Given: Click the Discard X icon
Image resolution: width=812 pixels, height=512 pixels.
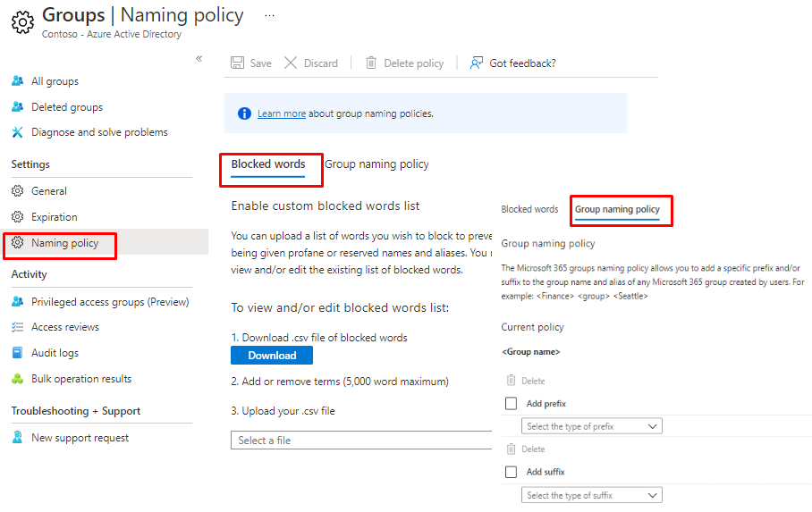Looking at the screenshot, I should click(x=291, y=63).
